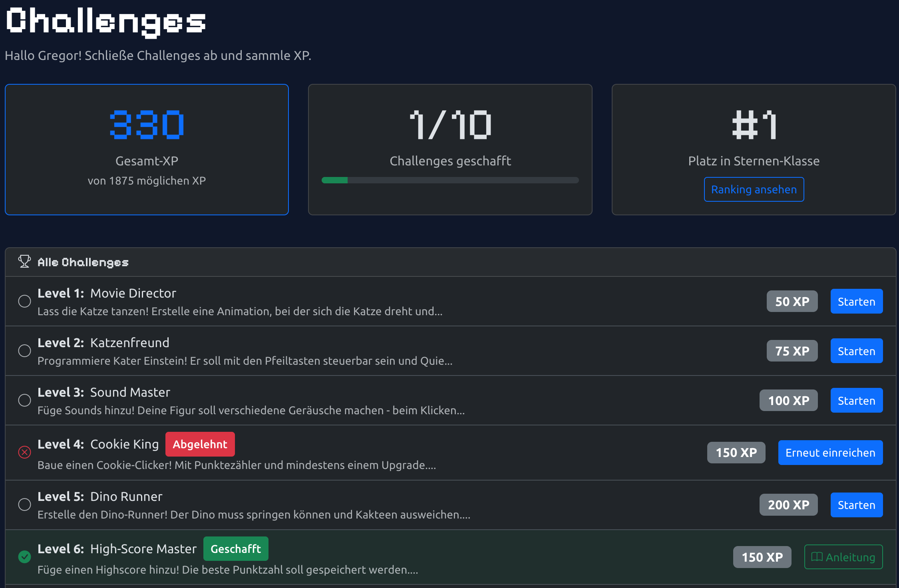
Task: Start the Sound Master challenge
Action: pos(856,400)
